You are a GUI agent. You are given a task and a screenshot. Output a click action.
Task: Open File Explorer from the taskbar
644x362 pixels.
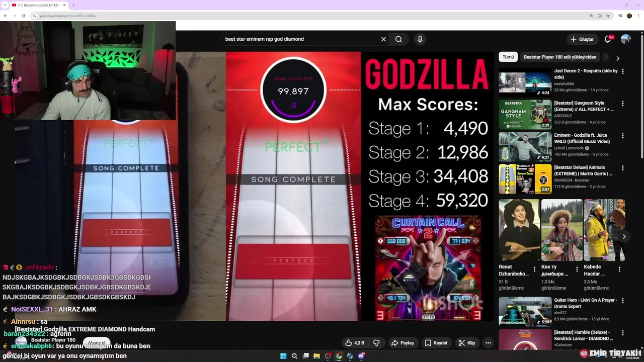click(316, 356)
